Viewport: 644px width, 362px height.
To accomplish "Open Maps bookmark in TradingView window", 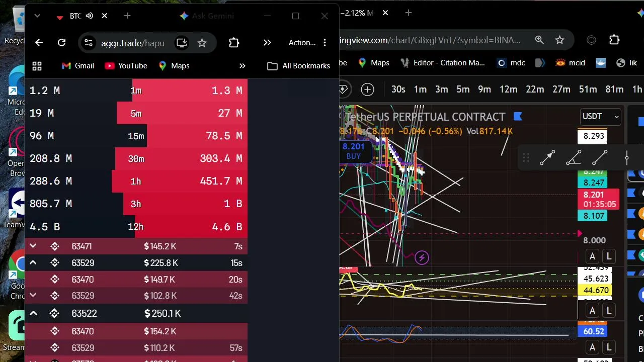I will (x=374, y=63).
